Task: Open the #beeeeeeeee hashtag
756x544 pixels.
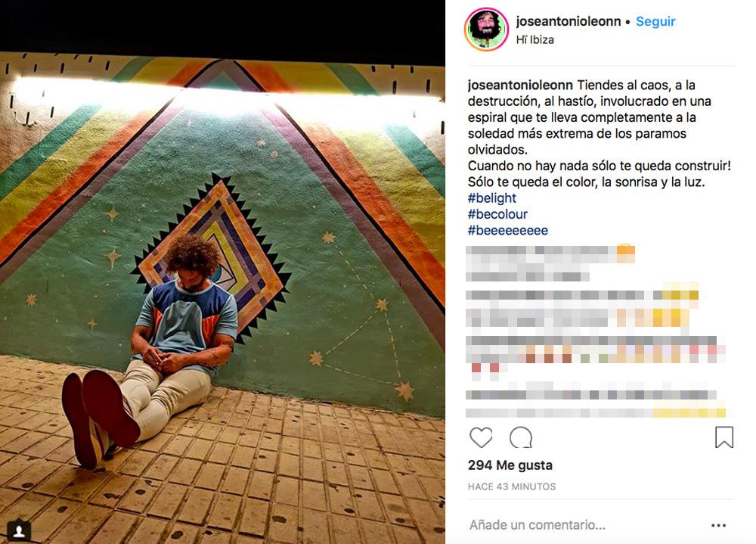Action: tap(508, 230)
